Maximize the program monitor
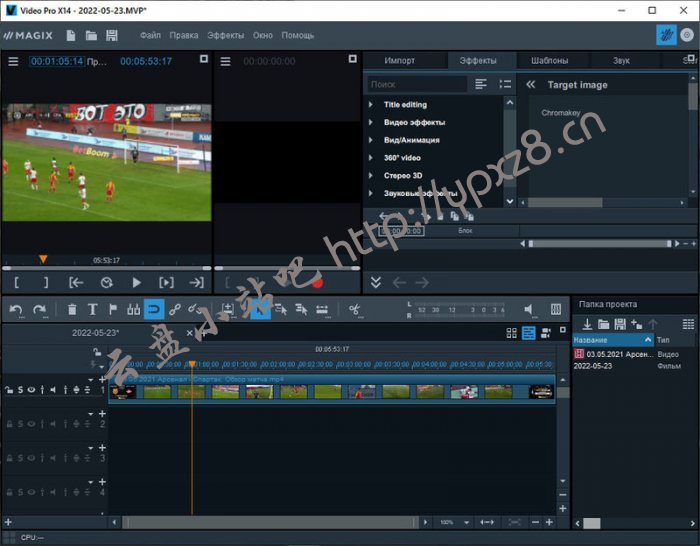This screenshot has width=700, height=546. (x=204, y=59)
